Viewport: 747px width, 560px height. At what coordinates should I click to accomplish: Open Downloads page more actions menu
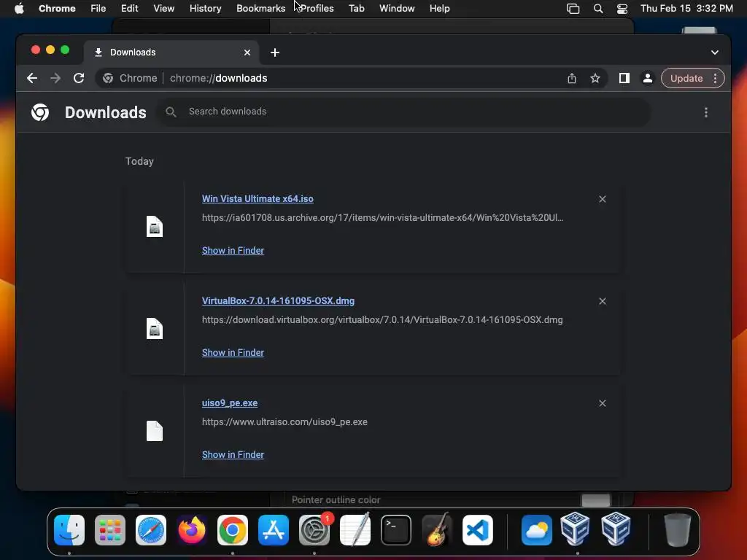coord(706,112)
